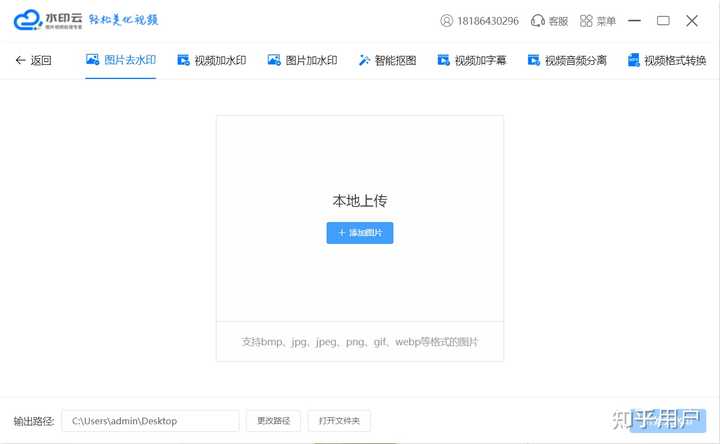This screenshot has height=444, width=720.
Task: Open the 视频音频分离 tab
Action: pyautogui.click(x=567, y=60)
